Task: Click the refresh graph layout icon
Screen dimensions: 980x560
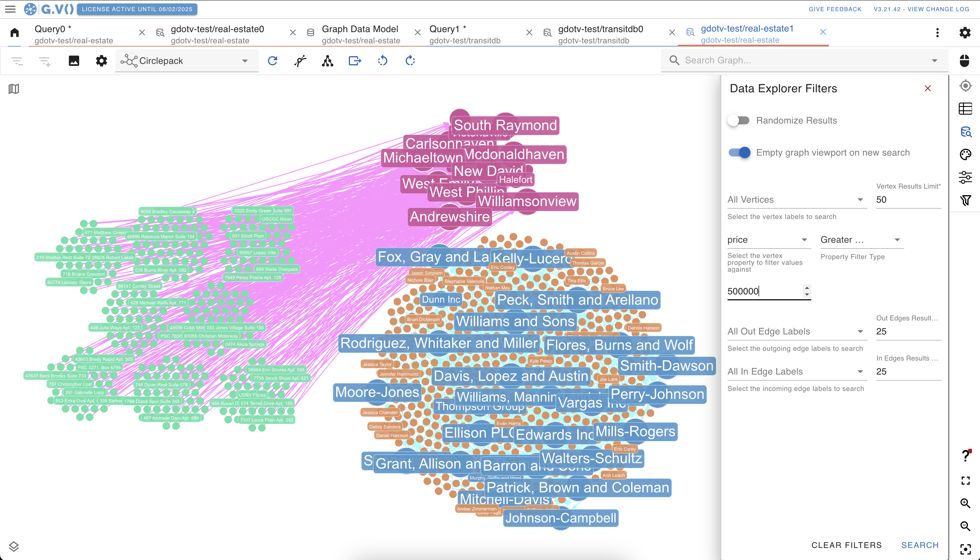Action: pyautogui.click(x=273, y=60)
